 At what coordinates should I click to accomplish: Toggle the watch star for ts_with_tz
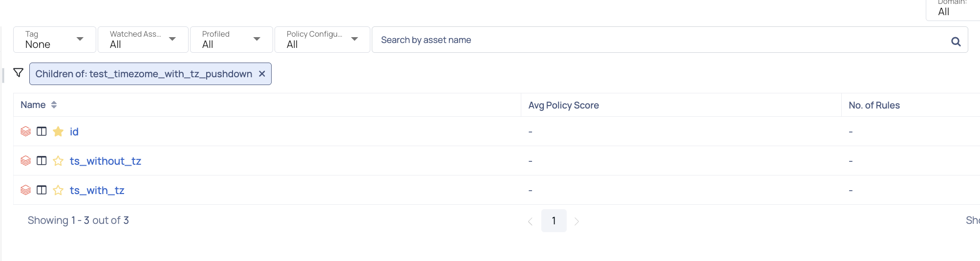(58, 190)
